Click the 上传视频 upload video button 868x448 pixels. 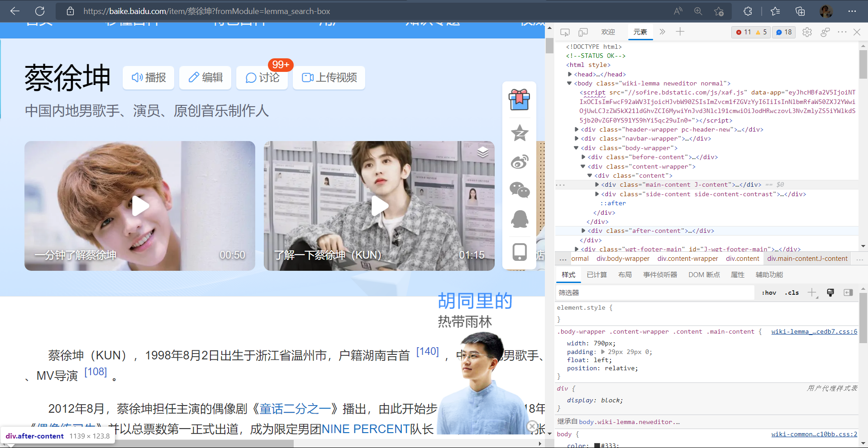tap(329, 77)
